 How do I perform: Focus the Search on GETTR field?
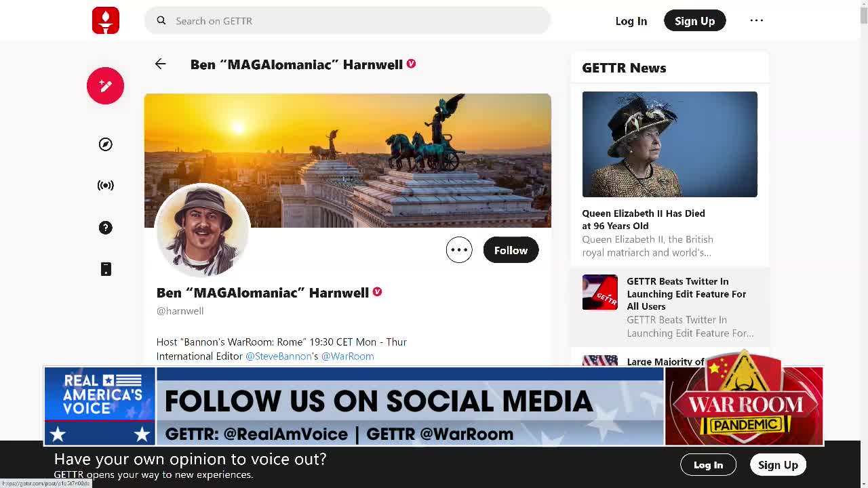[347, 20]
